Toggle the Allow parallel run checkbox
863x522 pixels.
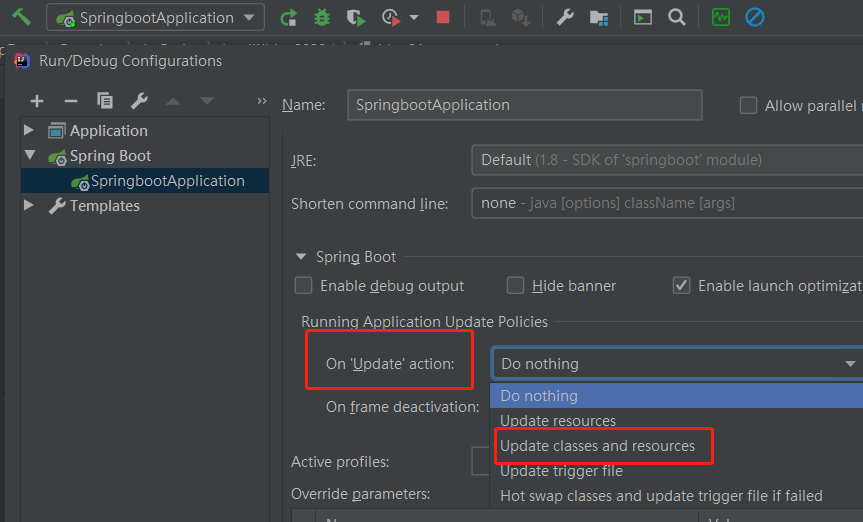[x=748, y=105]
